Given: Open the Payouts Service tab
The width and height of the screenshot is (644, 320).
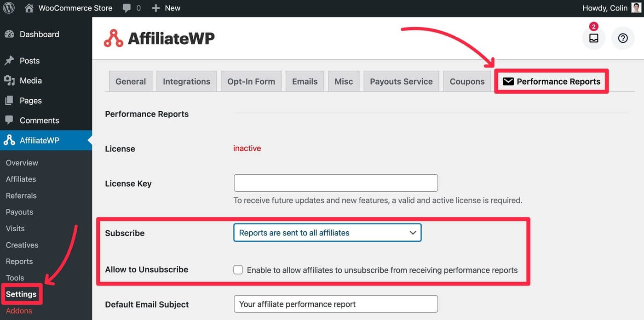Looking at the screenshot, I should (x=401, y=81).
